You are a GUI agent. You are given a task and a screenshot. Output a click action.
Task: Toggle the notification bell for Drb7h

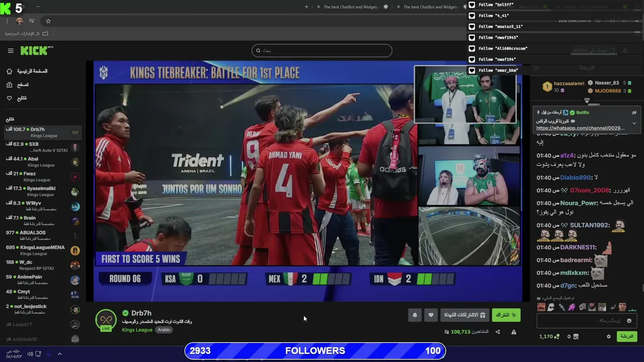tap(415, 315)
